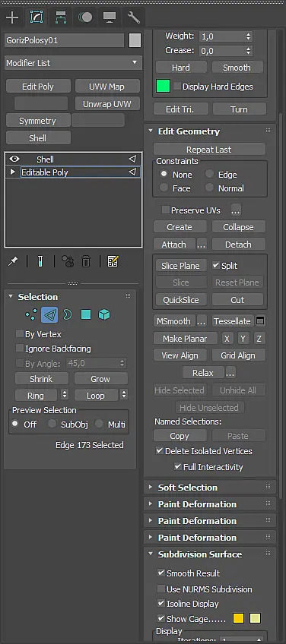Open MSmooth settings button
The image size is (286, 644).
coord(202,321)
